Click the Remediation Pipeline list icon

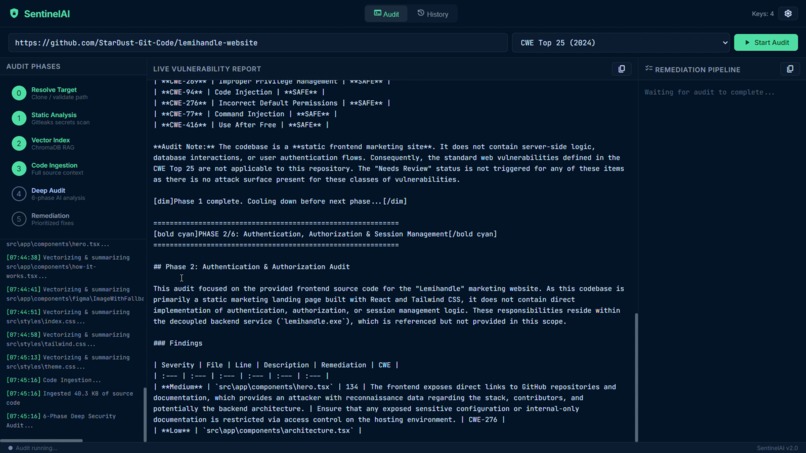point(649,68)
